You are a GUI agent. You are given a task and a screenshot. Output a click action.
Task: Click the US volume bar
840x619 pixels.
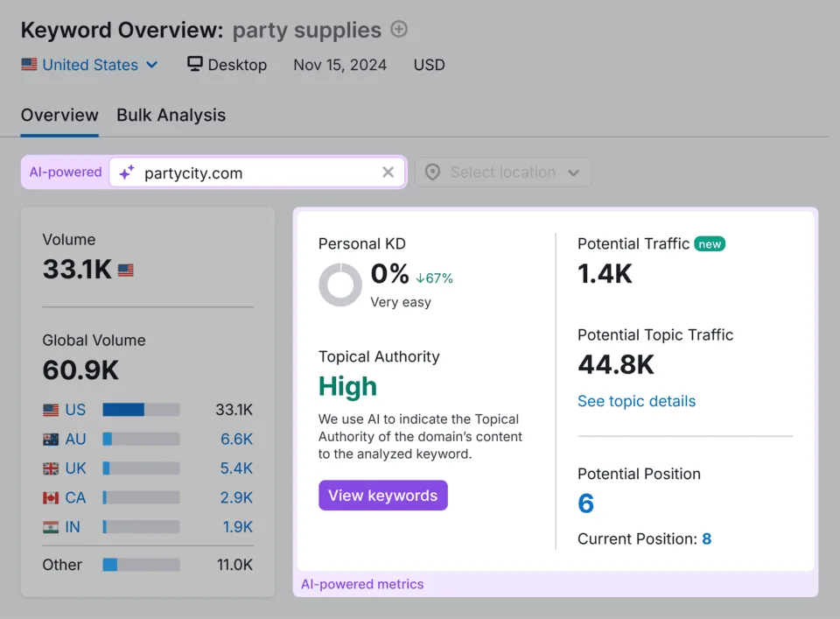142,410
